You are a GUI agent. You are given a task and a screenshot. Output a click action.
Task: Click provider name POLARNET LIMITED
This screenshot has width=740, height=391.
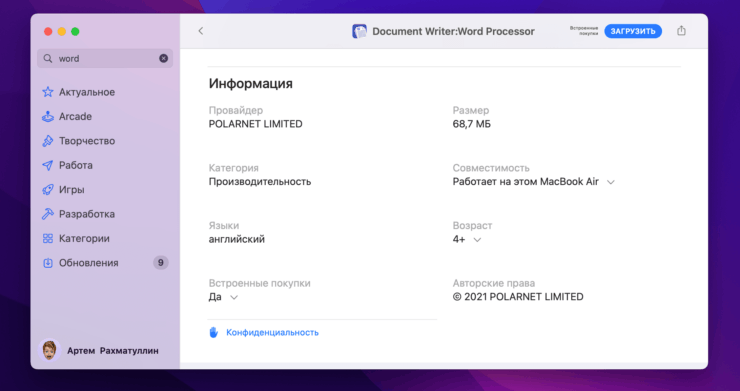click(x=255, y=124)
